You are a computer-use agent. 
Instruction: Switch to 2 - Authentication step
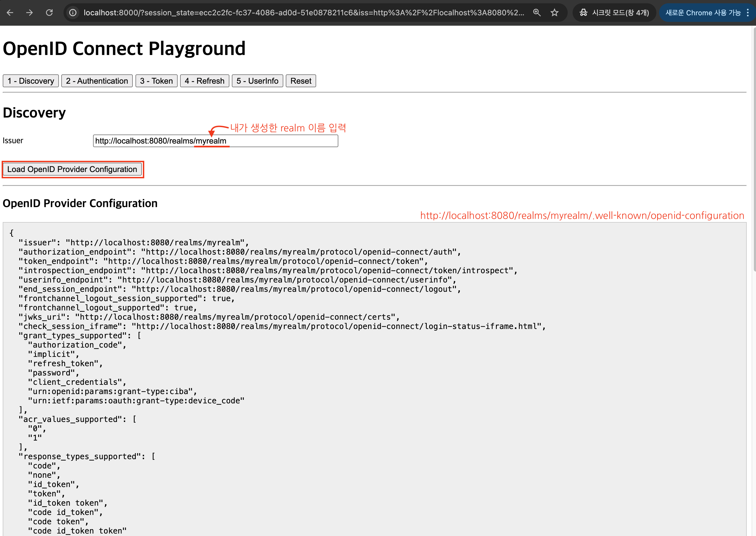tap(97, 81)
